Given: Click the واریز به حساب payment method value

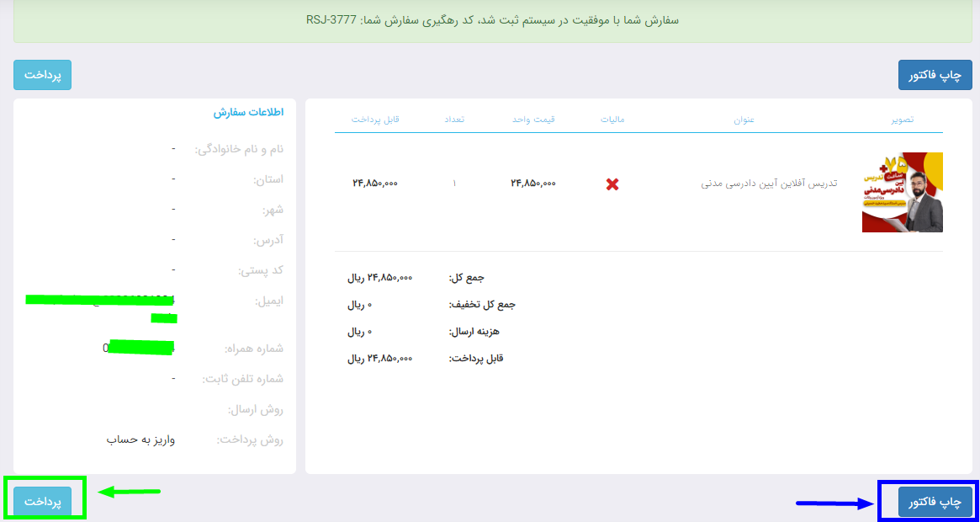Looking at the screenshot, I should click(x=140, y=439).
